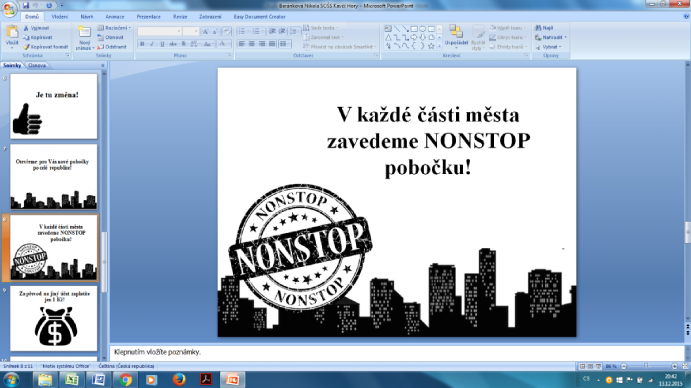Click the Uspořádat arrange icon

[456, 32]
